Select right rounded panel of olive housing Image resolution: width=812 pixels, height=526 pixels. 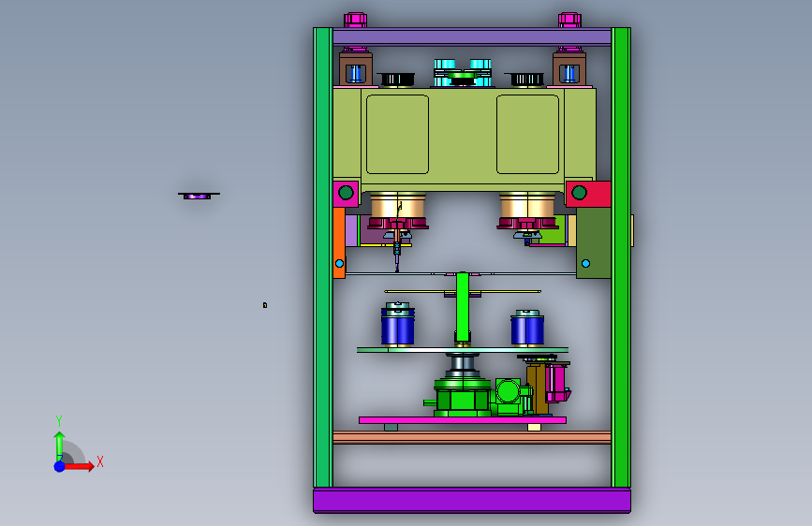click(x=527, y=134)
